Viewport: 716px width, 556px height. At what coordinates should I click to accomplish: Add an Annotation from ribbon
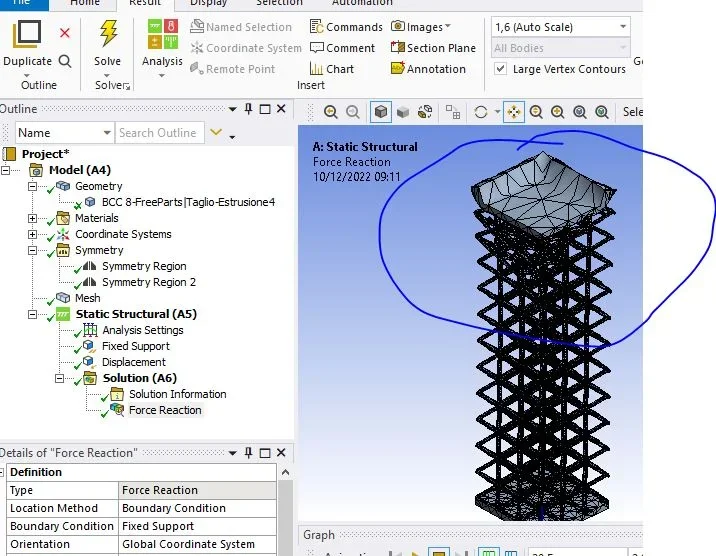428,69
